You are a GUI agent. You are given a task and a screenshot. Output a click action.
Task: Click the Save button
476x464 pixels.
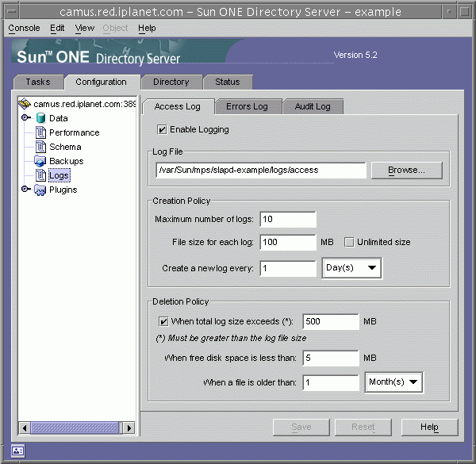click(x=301, y=427)
